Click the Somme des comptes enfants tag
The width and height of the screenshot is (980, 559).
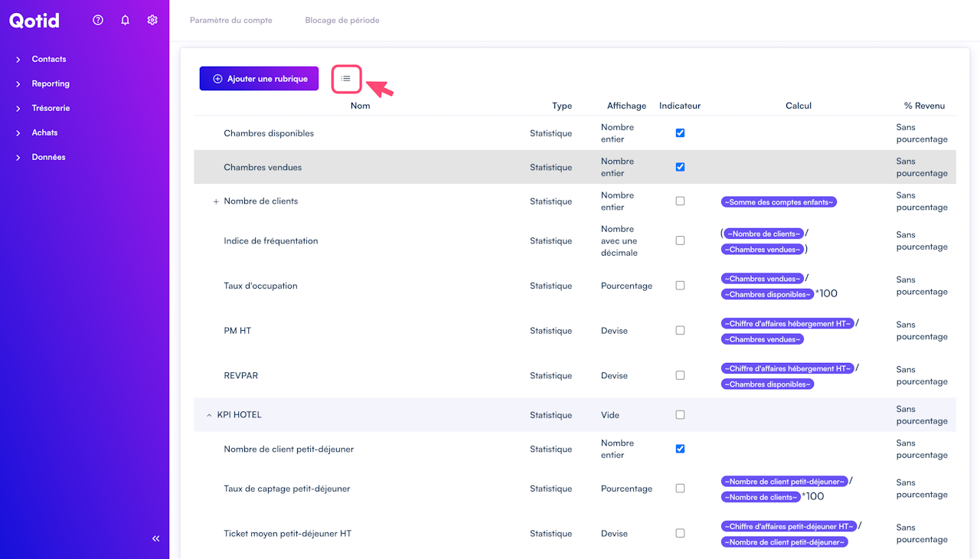779,202
